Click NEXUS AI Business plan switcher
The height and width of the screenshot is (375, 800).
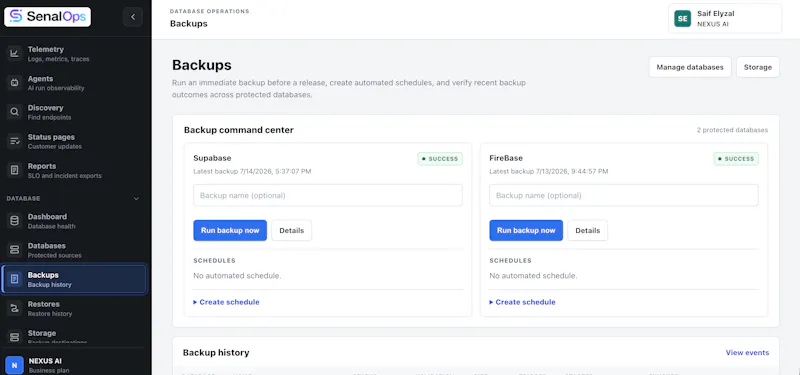(x=74, y=365)
